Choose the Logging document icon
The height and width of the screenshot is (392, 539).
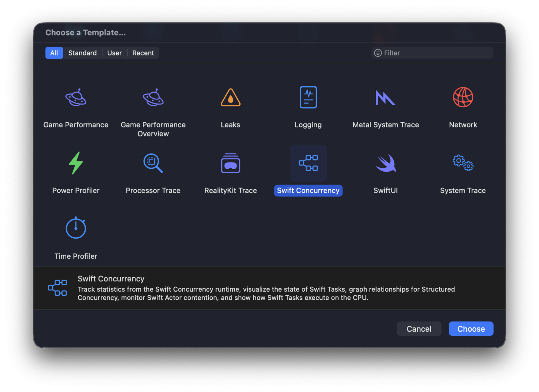tap(308, 97)
